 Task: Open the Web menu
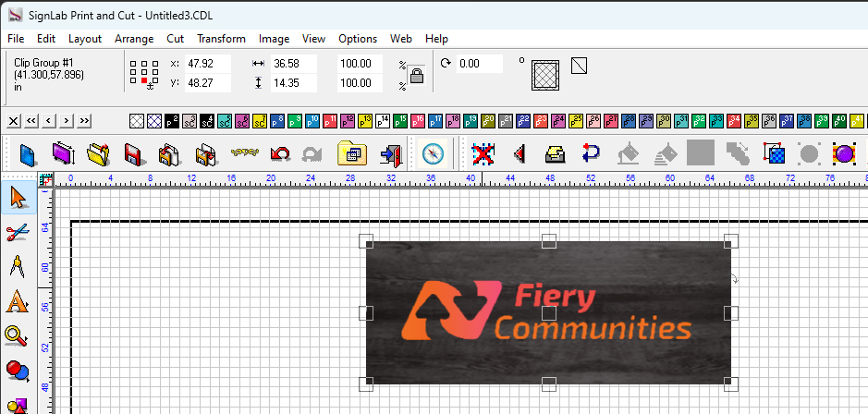pos(401,39)
